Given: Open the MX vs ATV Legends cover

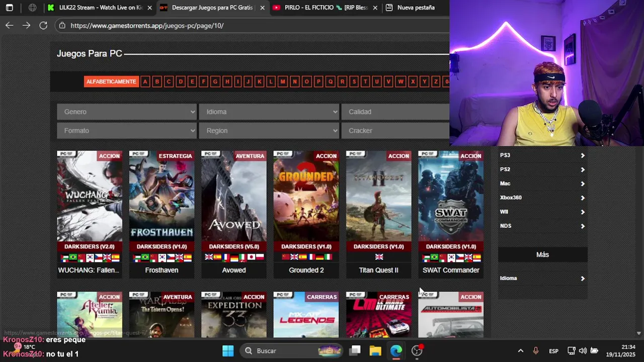Looking at the screenshot, I should [x=306, y=315].
